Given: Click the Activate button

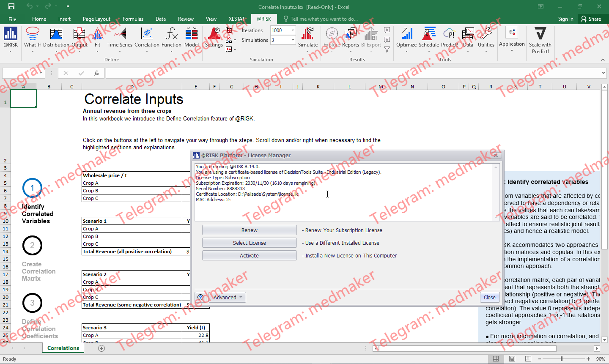Looking at the screenshot, I should click(x=250, y=256).
